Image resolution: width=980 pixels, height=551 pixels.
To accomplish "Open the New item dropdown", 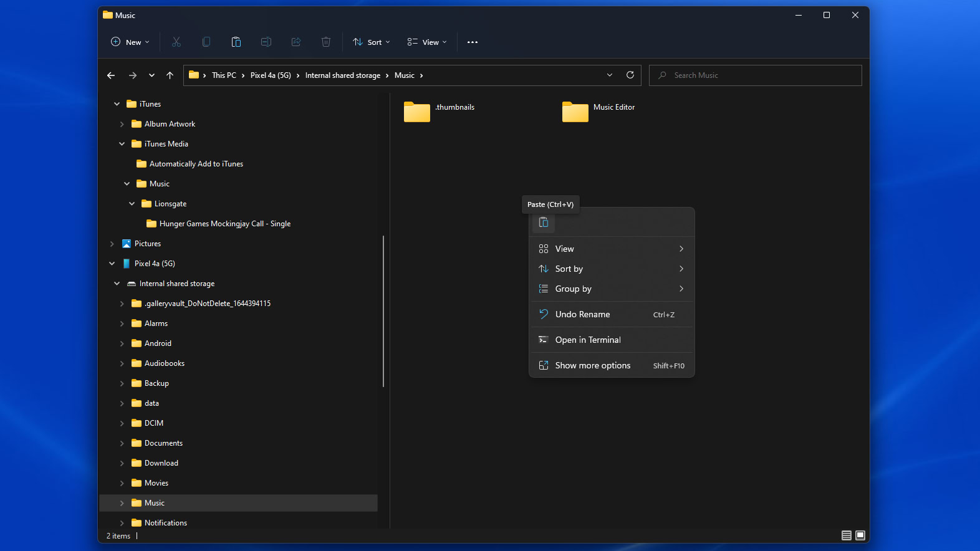I will (x=130, y=42).
